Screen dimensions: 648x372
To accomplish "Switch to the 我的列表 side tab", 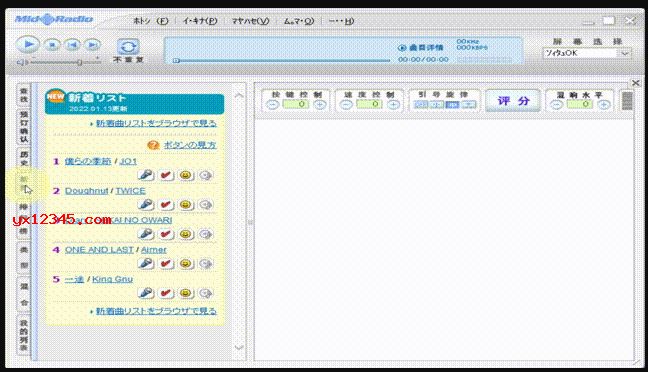I will click(x=24, y=335).
